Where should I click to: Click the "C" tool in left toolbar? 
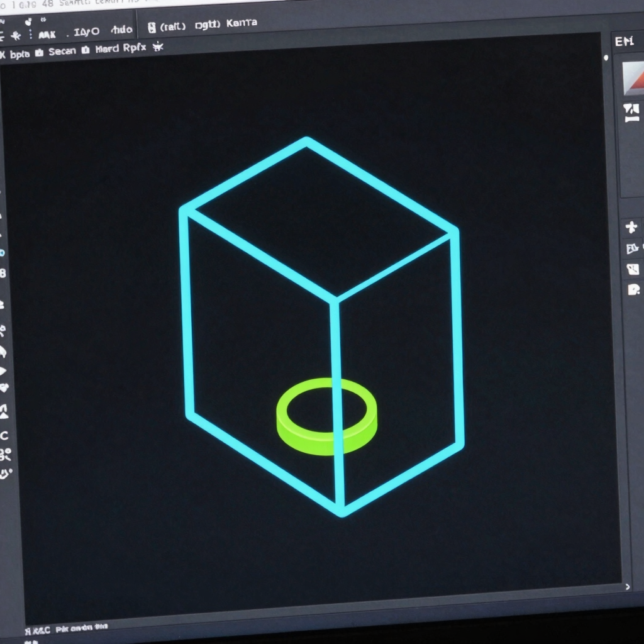(4, 436)
